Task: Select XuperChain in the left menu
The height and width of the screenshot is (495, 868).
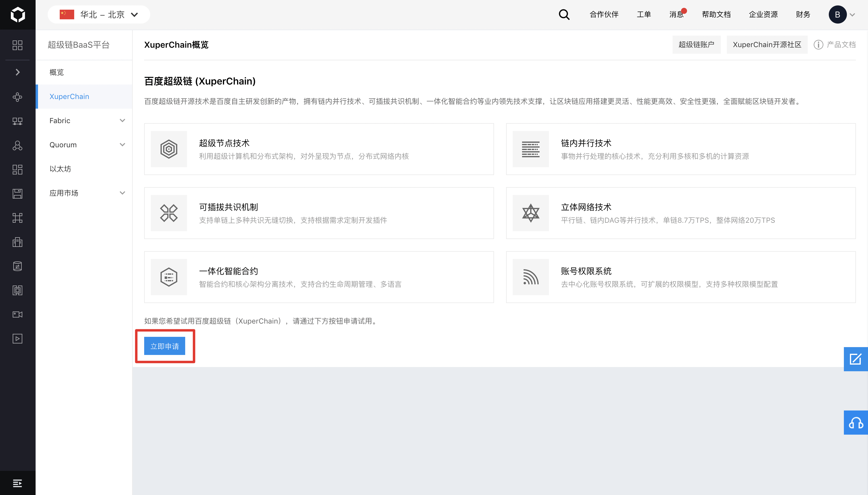Action: point(84,97)
